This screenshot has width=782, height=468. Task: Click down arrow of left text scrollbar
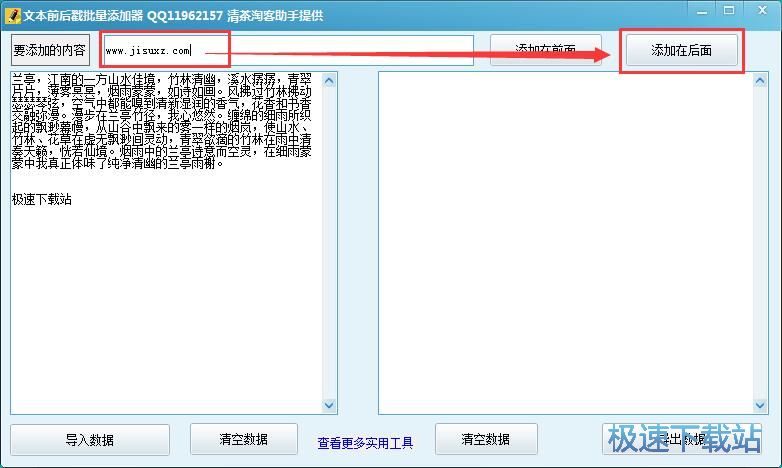pos(329,405)
